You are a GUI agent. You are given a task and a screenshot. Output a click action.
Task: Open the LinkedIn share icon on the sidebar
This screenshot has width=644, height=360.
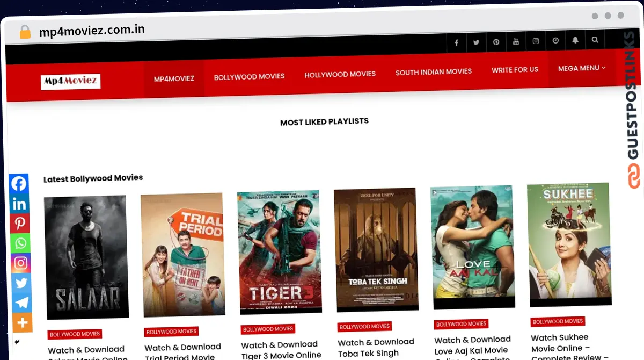click(x=20, y=203)
